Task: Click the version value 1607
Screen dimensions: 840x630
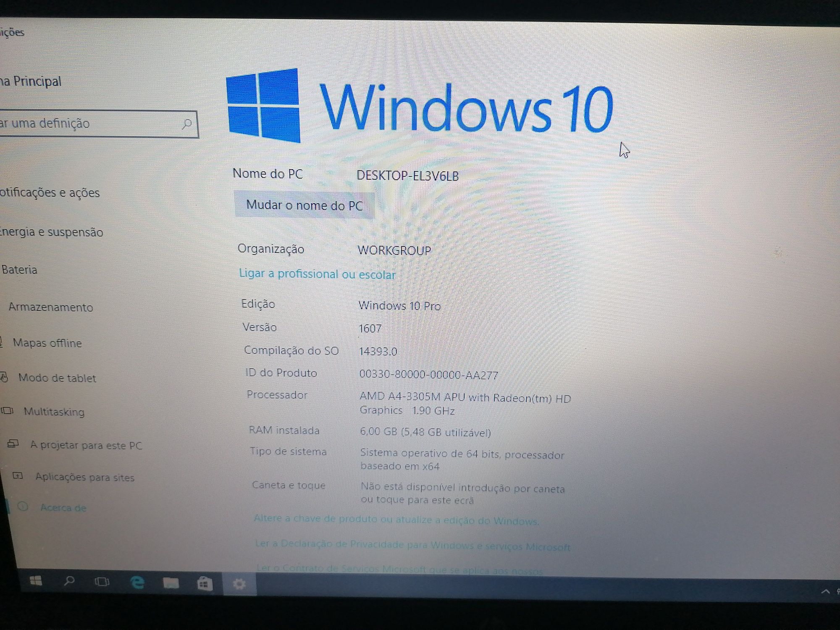Action: point(370,328)
